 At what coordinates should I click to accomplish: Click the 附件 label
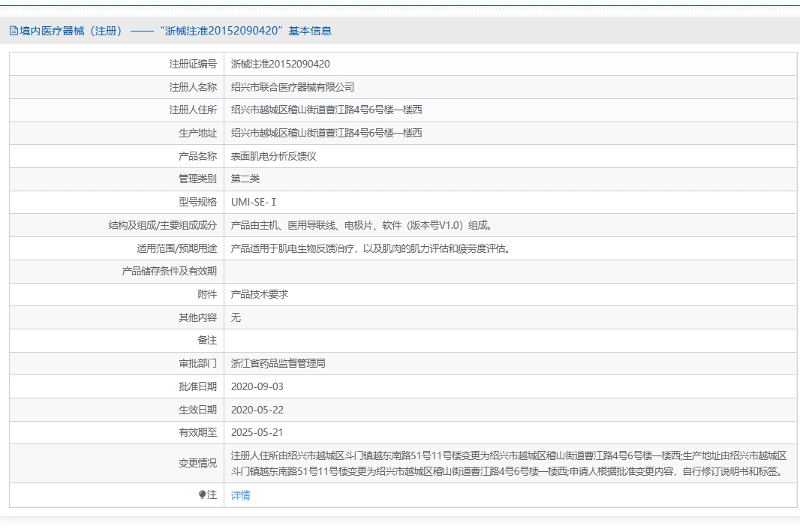[207, 295]
